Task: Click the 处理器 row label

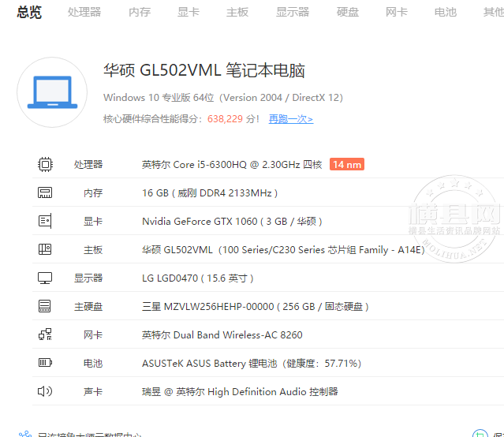Action: point(88,165)
